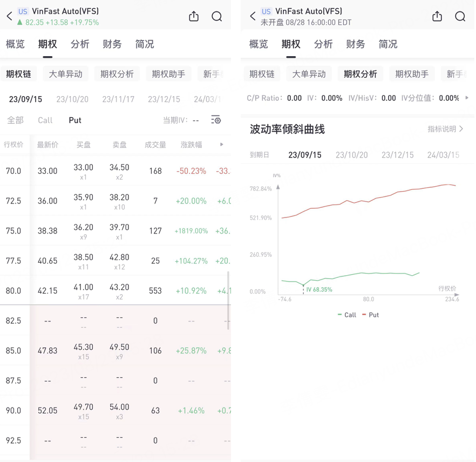Select skew curve expiry 23/10/20

(351, 155)
